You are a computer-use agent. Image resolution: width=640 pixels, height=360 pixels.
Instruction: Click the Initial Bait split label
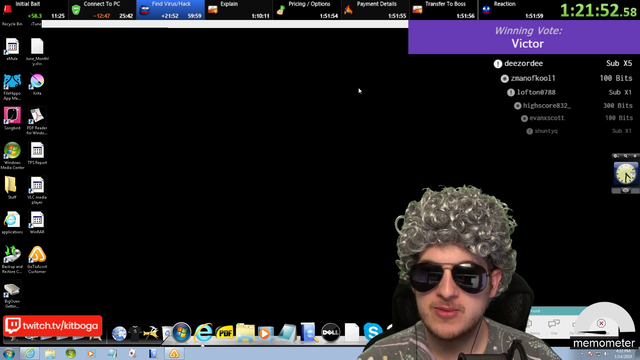click(x=28, y=4)
